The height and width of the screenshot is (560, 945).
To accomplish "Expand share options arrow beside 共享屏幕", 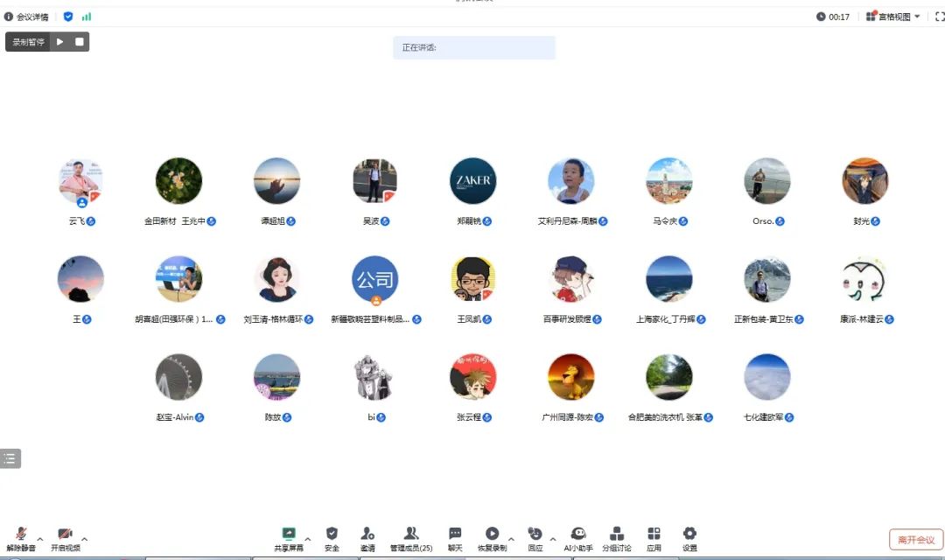I will click(307, 539).
